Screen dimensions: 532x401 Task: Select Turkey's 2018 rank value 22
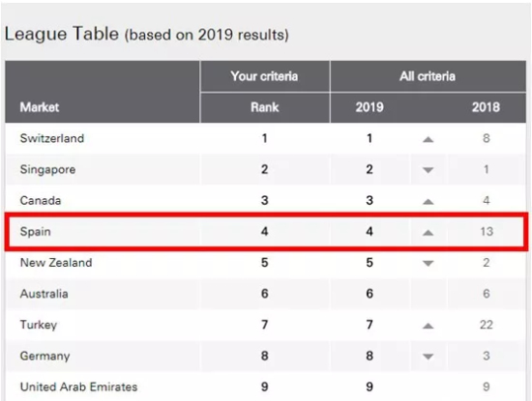[487, 325]
